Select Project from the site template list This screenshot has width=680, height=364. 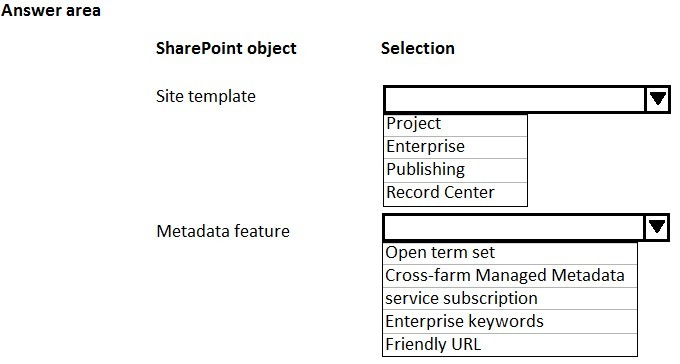tap(455, 125)
